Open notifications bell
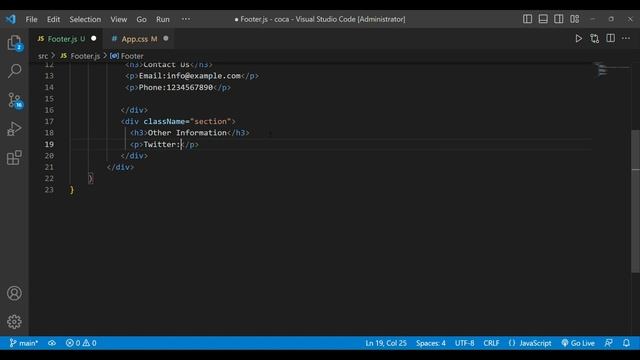The image size is (640, 360). tap(626, 343)
